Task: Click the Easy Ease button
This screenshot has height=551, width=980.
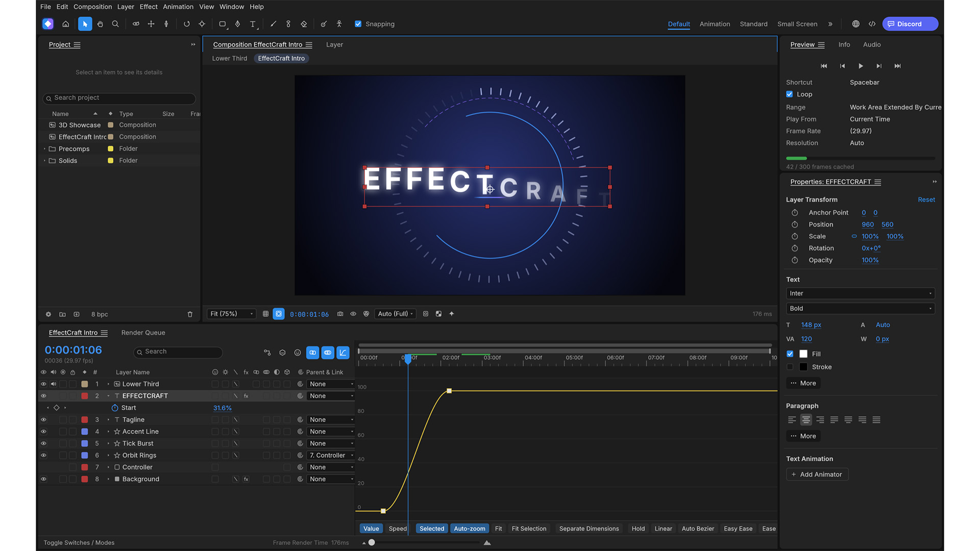Action: [738, 529]
